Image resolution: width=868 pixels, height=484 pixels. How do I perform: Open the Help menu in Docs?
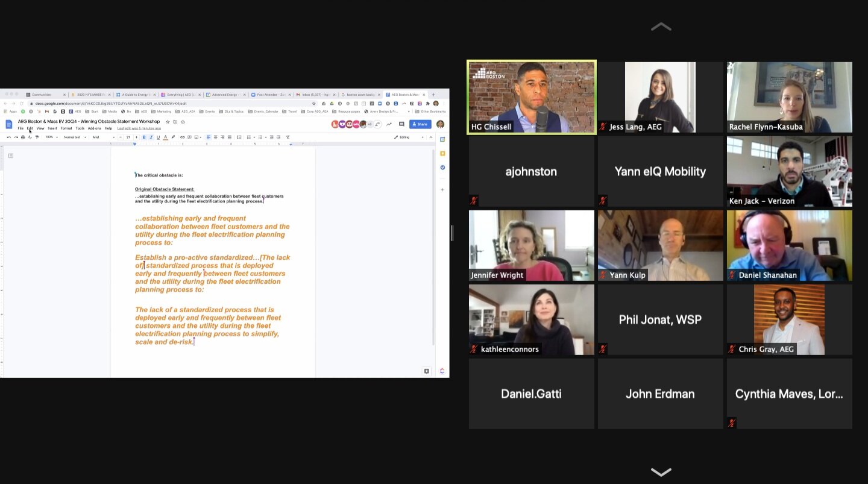108,128
